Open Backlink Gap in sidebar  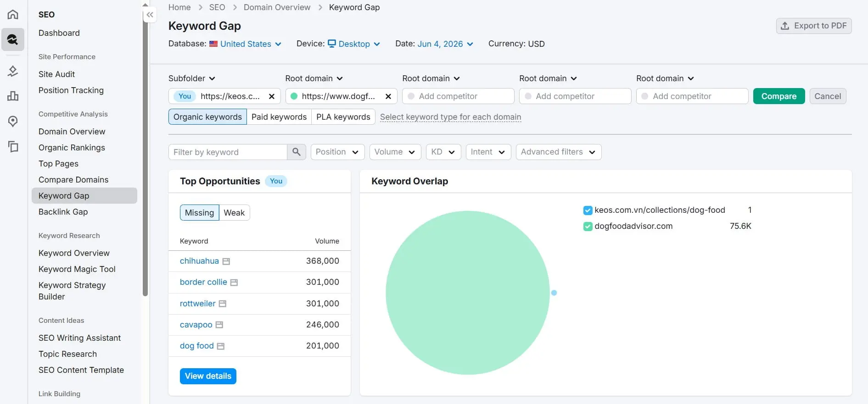tap(63, 212)
